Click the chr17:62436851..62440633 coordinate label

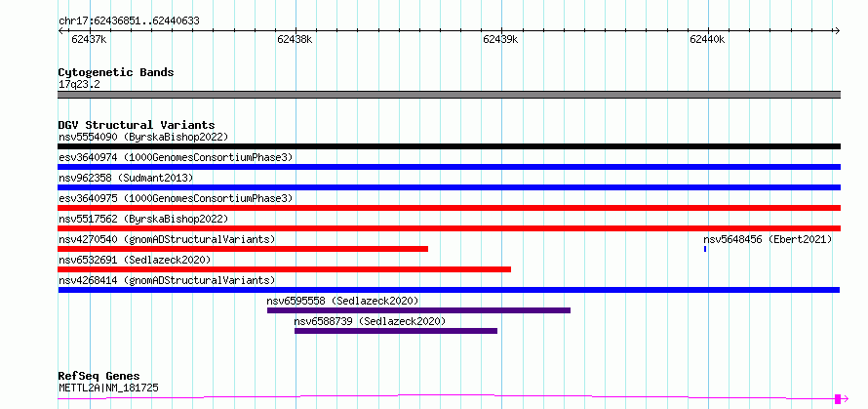(x=129, y=21)
